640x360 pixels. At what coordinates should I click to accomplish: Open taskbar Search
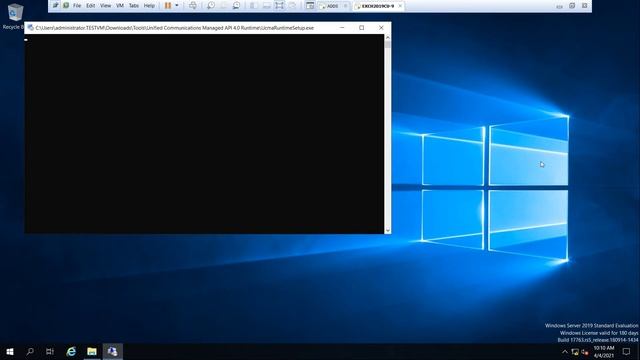[x=30, y=351]
